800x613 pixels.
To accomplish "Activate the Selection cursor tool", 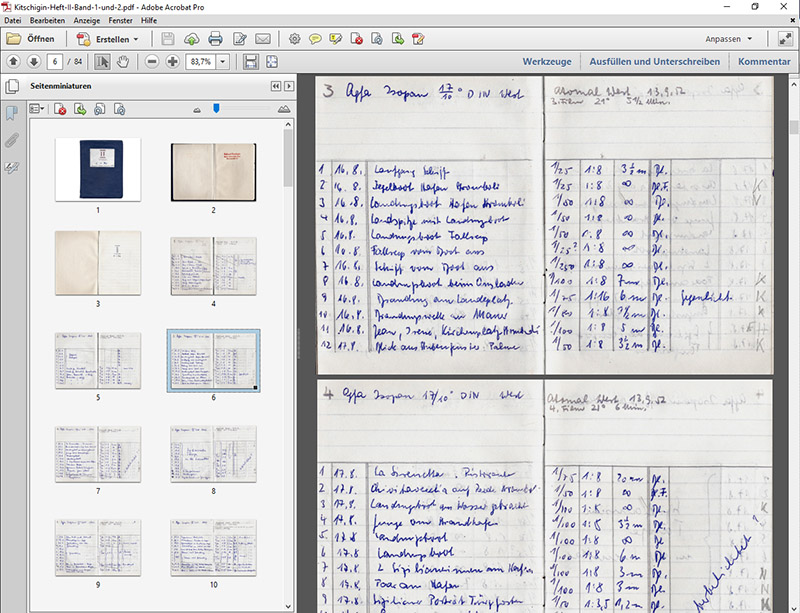I will pyautogui.click(x=104, y=62).
